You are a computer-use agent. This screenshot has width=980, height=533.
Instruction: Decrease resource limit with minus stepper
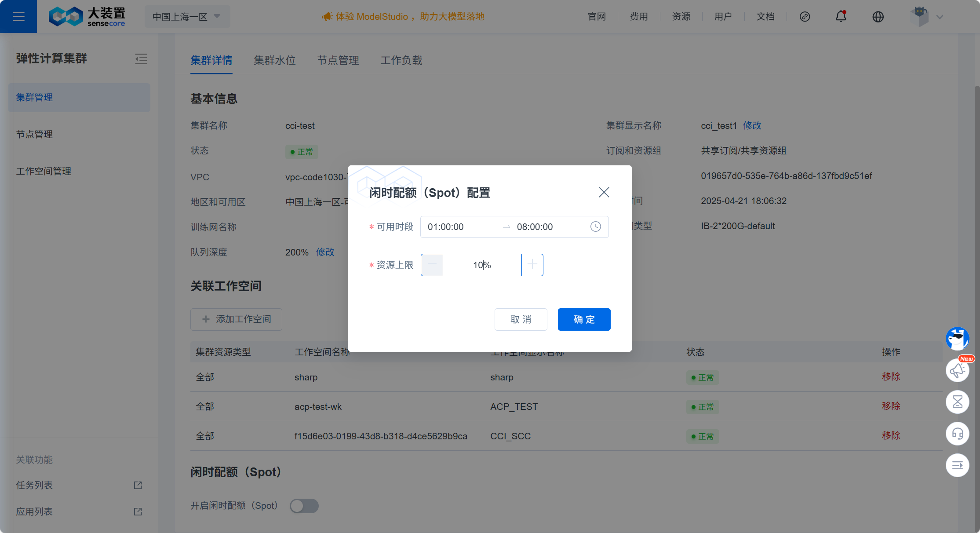(x=432, y=265)
